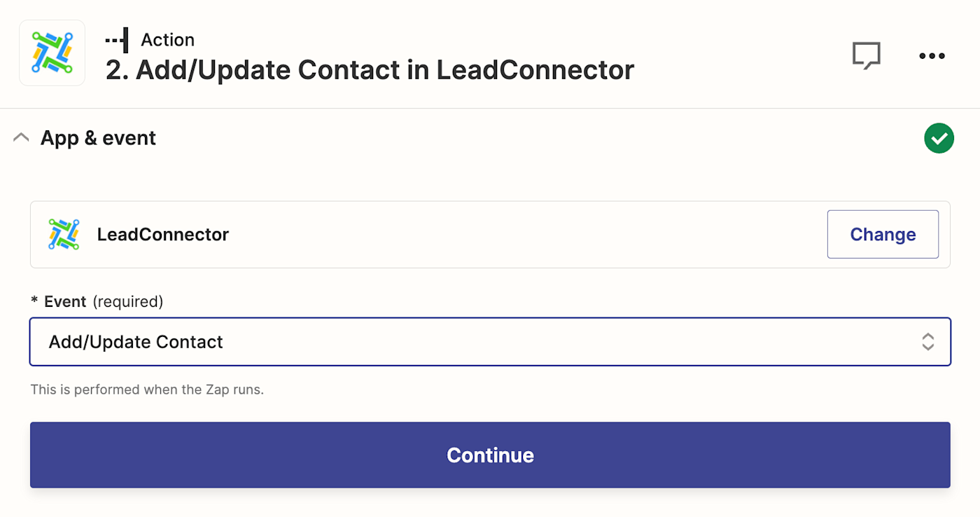Screen dimensions: 980x517
Task: Click the helper text about Zap runs
Action: pos(147,390)
